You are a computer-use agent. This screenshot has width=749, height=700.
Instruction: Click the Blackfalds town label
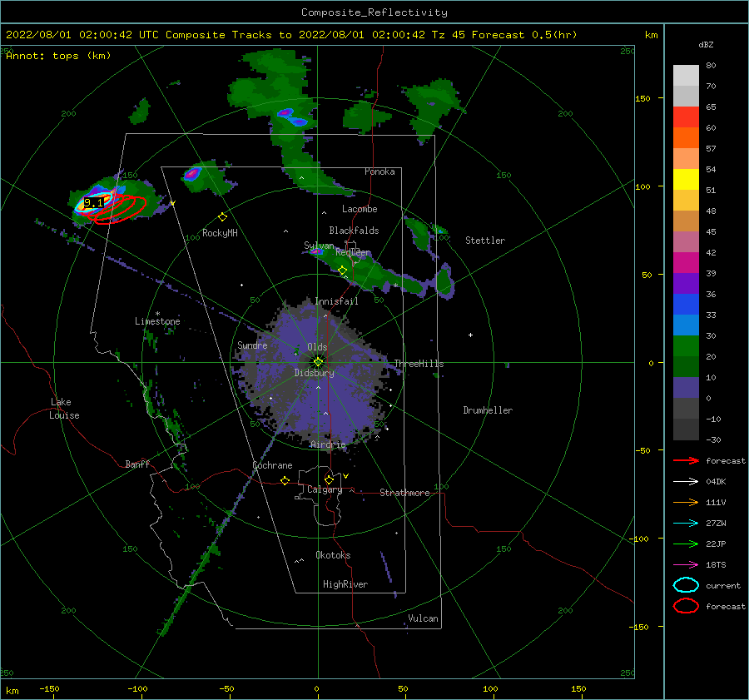[x=354, y=231]
